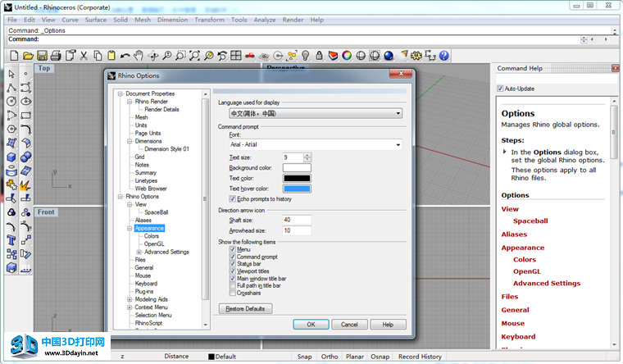Open the Transform menu
The height and width of the screenshot is (364, 623).
[209, 20]
